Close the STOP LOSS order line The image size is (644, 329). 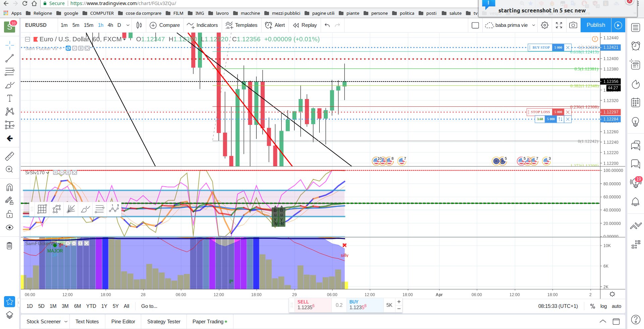[568, 112]
